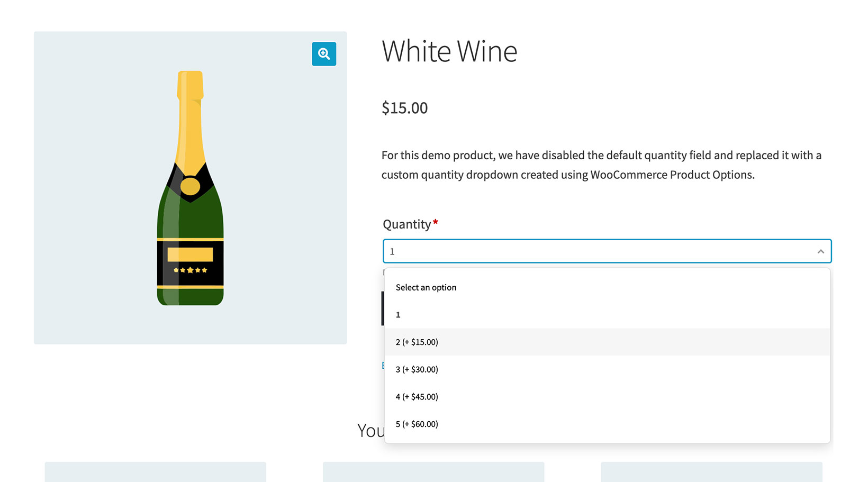
Task: Select the $15.00 price text
Action: pos(404,107)
